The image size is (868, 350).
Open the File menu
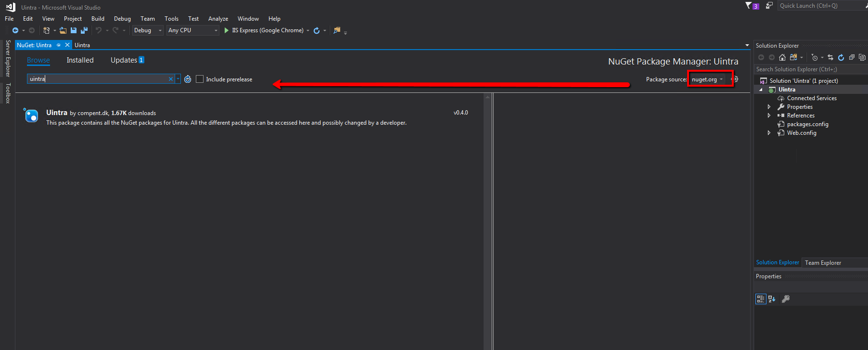[9, 19]
